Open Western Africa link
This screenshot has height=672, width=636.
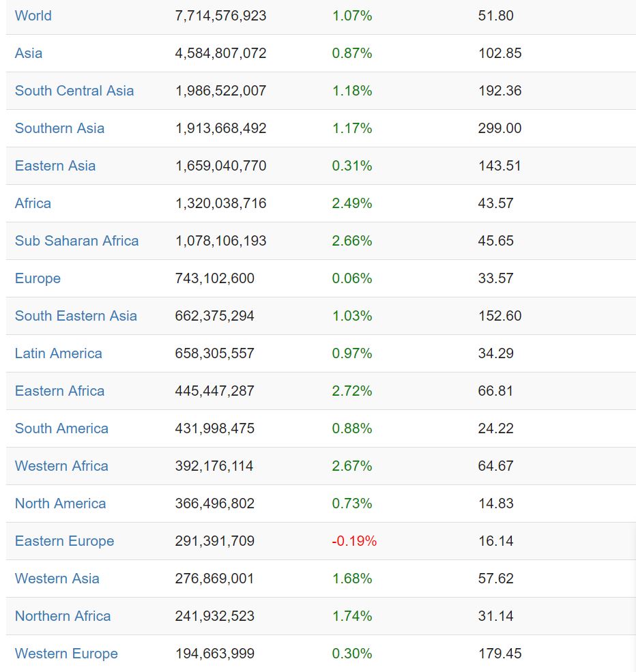tap(61, 466)
